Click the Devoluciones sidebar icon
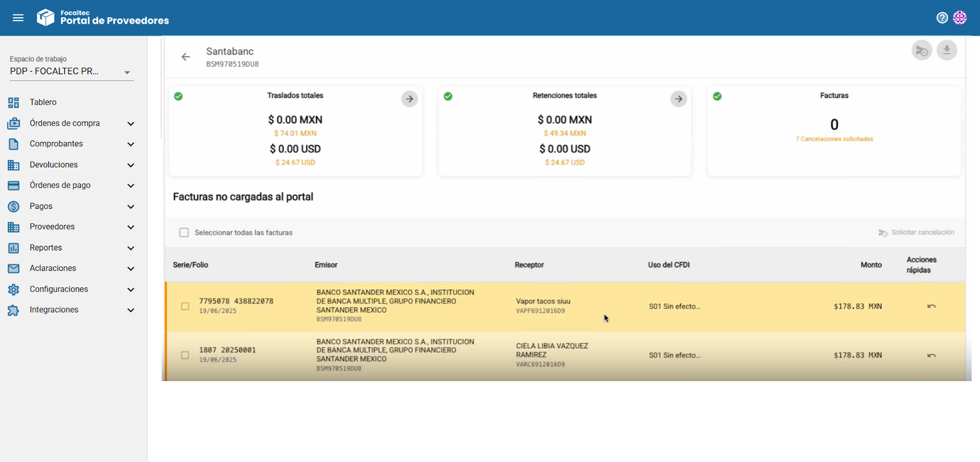Viewport: 980px width, 462px height. coord(13,165)
